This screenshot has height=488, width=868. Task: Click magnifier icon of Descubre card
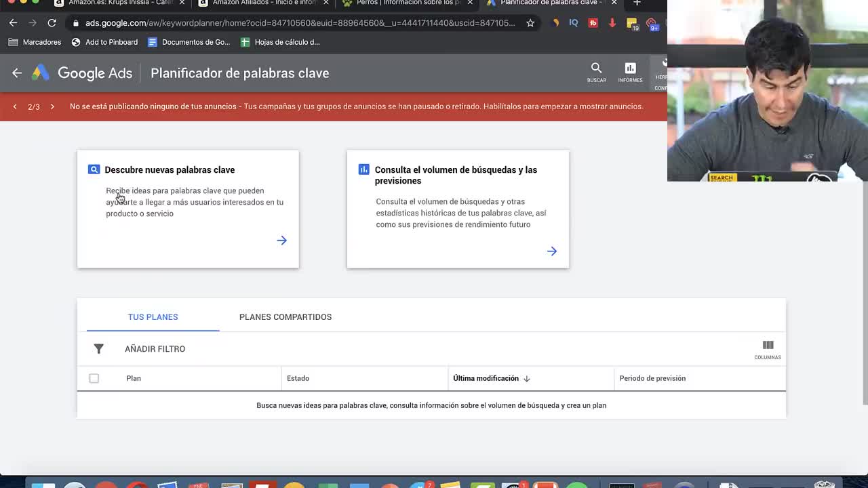pos(94,169)
